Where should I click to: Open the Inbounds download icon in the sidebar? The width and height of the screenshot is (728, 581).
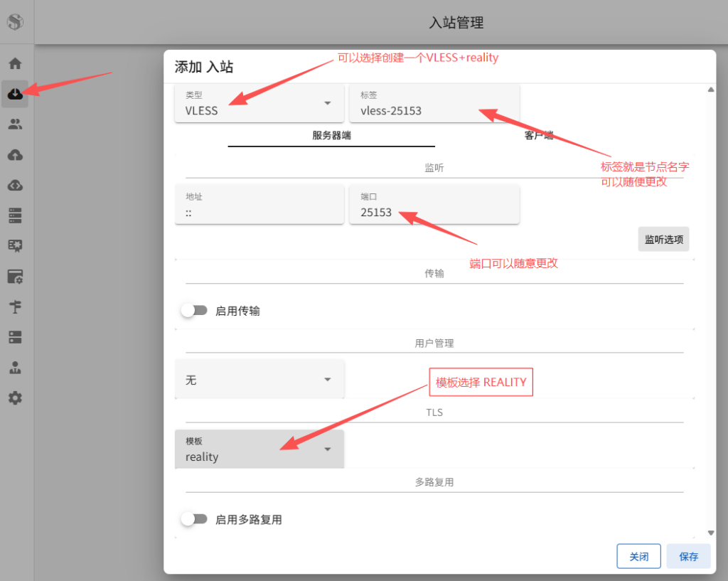pos(16,93)
